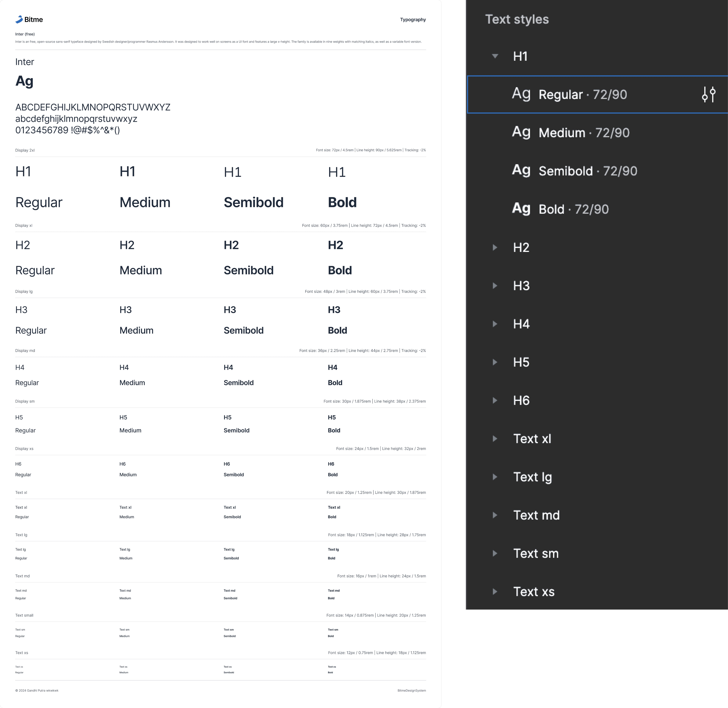Select the Semibold · 72/90 text style
The image size is (728, 708).
(x=587, y=171)
